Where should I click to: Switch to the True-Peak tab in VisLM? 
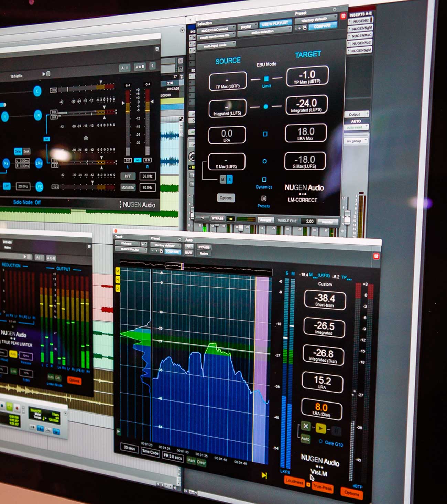(322, 487)
